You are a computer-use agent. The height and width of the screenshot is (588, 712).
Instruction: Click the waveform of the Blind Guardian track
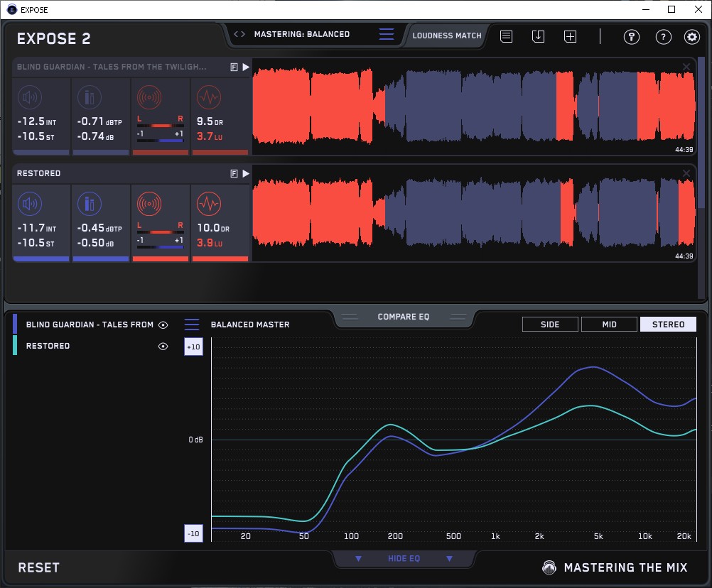[x=474, y=107]
